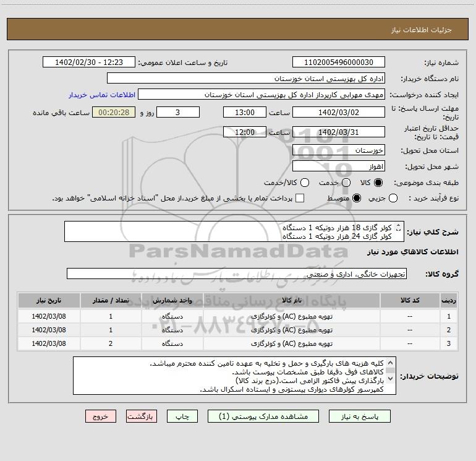This screenshot has width=476, height=461.
Task: Click the deadline time field 13:00
Action: point(245,112)
